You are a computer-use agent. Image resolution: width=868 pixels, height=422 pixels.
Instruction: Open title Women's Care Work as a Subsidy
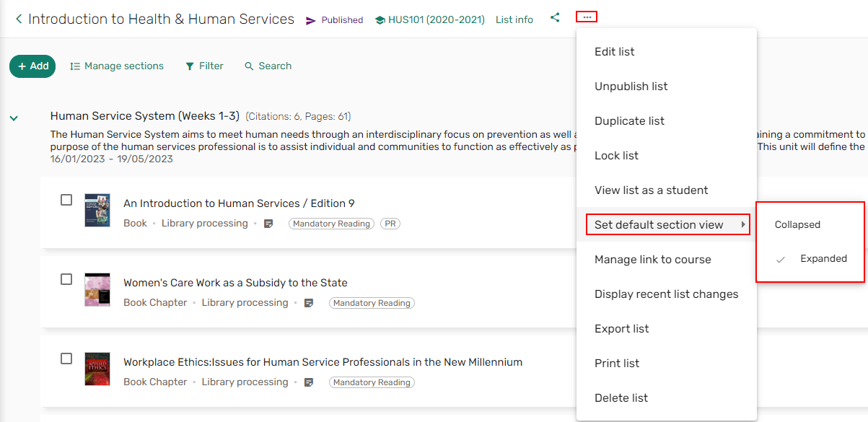(x=235, y=283)
